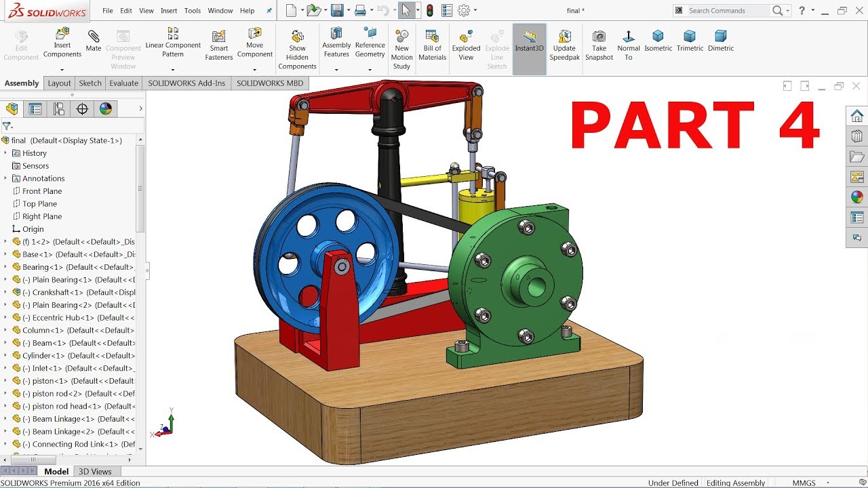Click File Properties icon in toolbar
This screenshot has height=488, width=868.
(446, 10)
